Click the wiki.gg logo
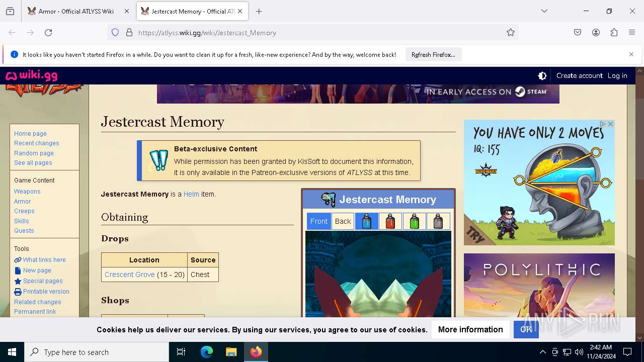This screenshot has width=644, height=362. (x=31, y=76)
